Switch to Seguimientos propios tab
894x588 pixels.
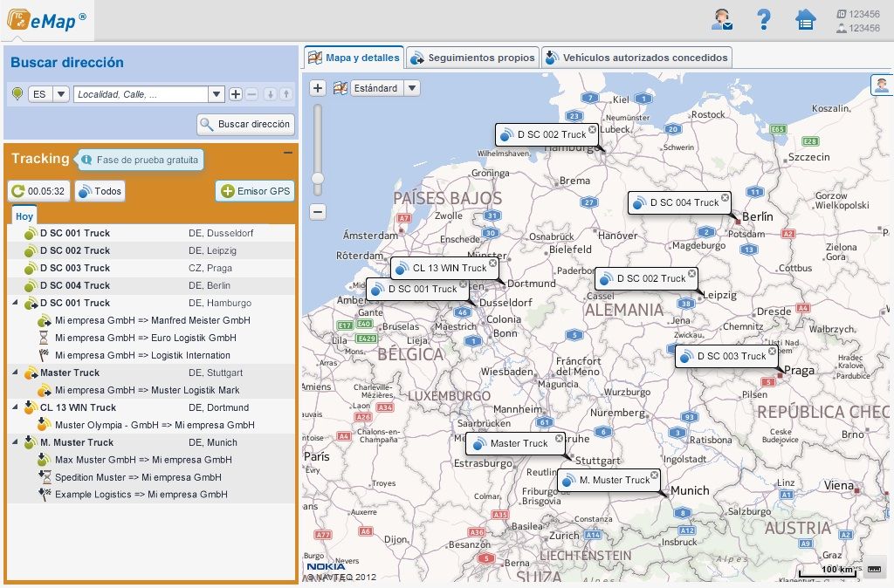pyautogui.click(x=472, y=58)
